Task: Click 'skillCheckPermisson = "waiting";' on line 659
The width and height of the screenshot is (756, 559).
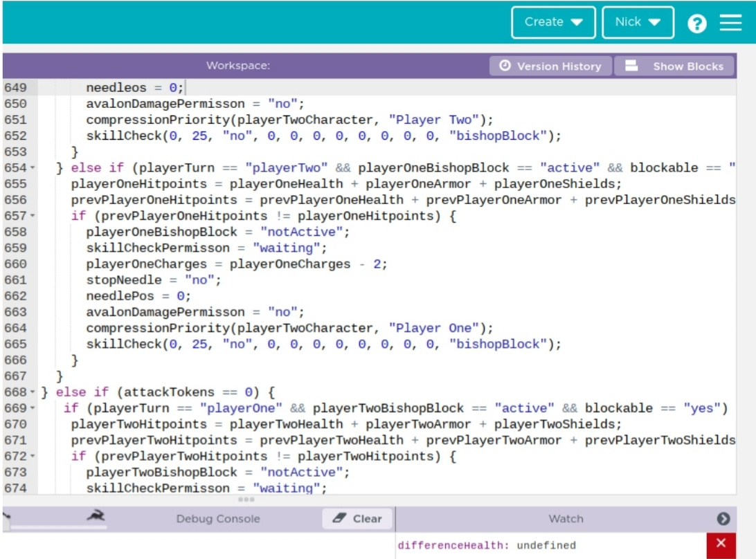Action: [x=206, y=248]
